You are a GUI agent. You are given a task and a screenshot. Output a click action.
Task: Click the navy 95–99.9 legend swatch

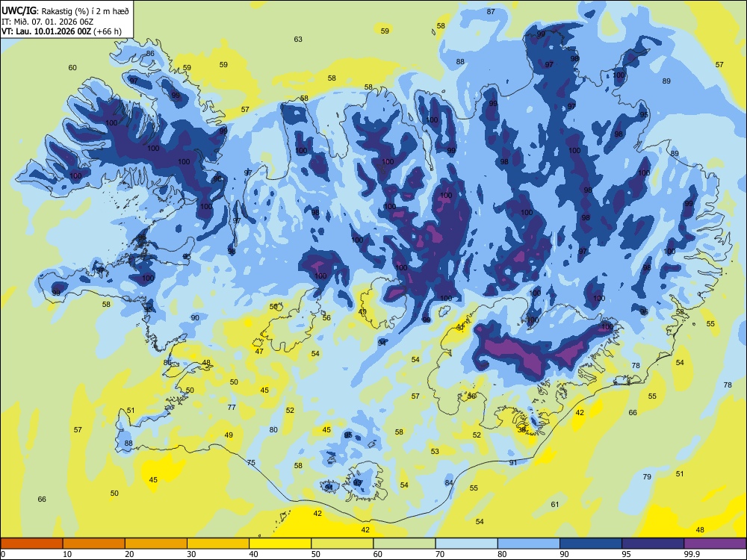[x=653, y=544]
